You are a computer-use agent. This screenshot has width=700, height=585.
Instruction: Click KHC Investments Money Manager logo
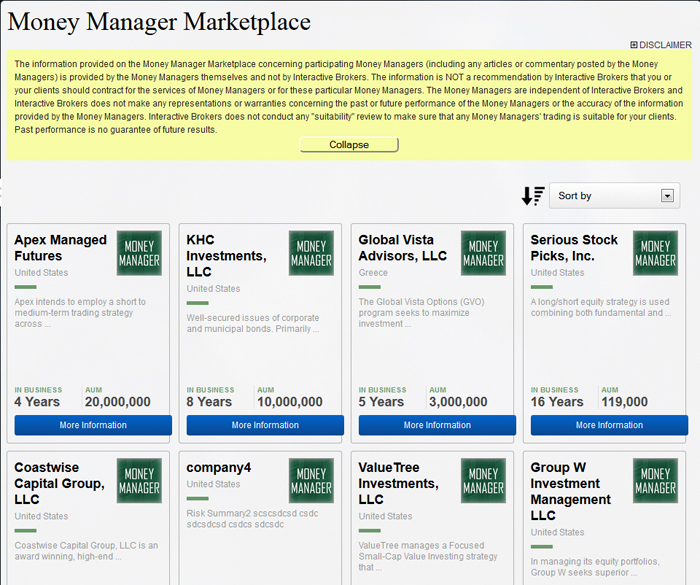tap(311, 253)
